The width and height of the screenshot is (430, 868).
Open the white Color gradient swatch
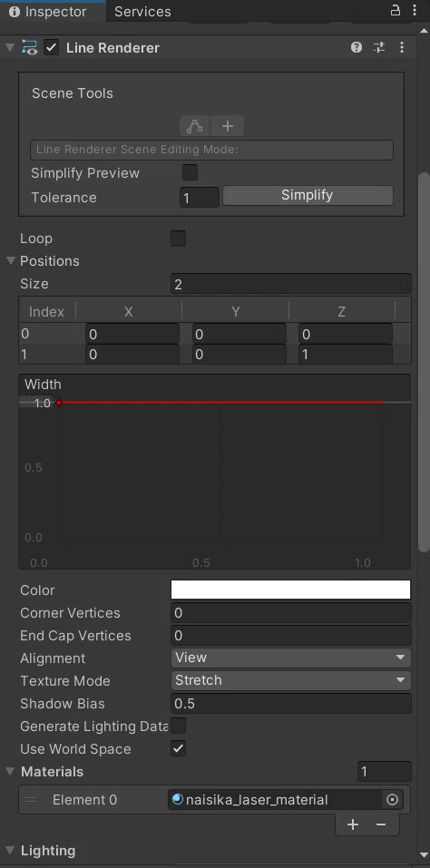tap(290, 590)
